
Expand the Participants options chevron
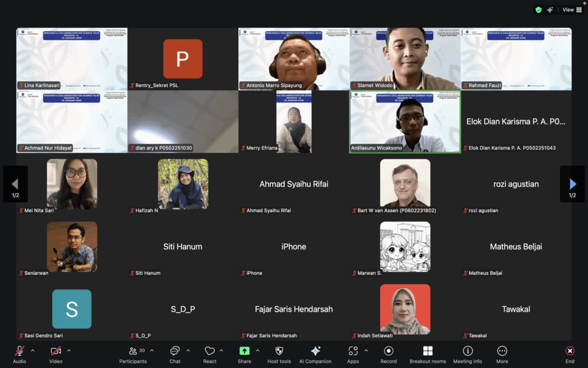pyautogui.click(x=152, y=351)
